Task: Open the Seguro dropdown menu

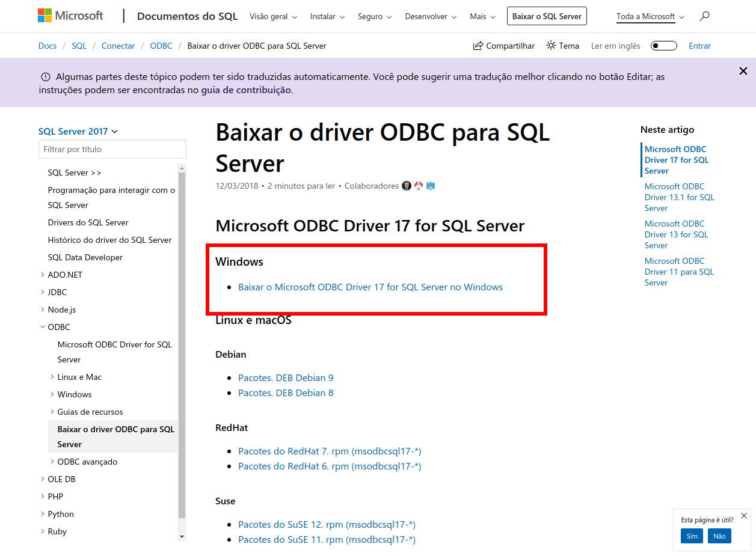Action: pyautogui.click(x=375, y=16)
